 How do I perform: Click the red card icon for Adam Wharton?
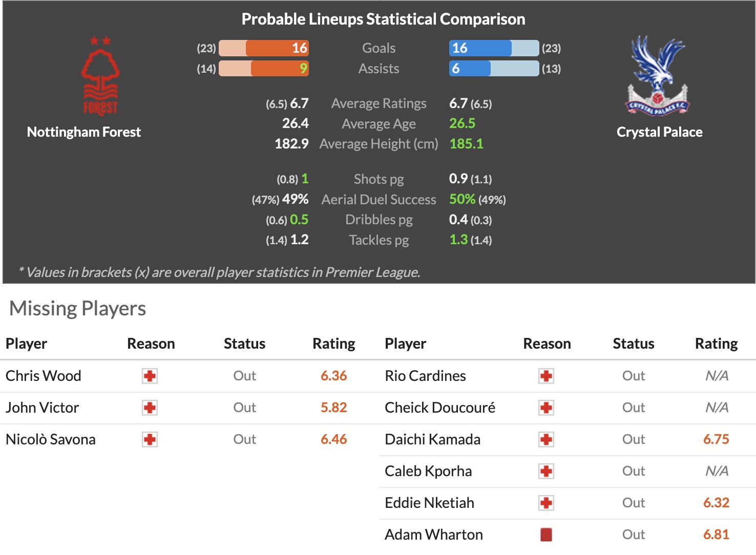(546, 535)
